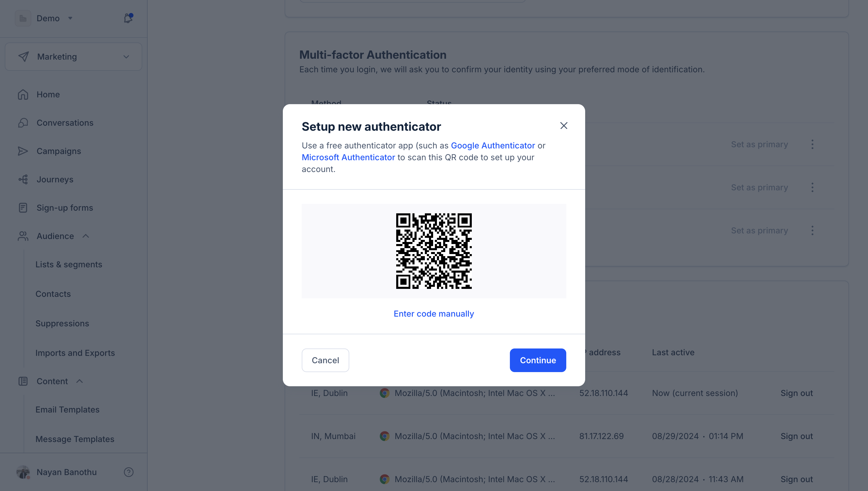Click the QR code image
Viewport: 868px width, 491px height.
tap(434, 251)
